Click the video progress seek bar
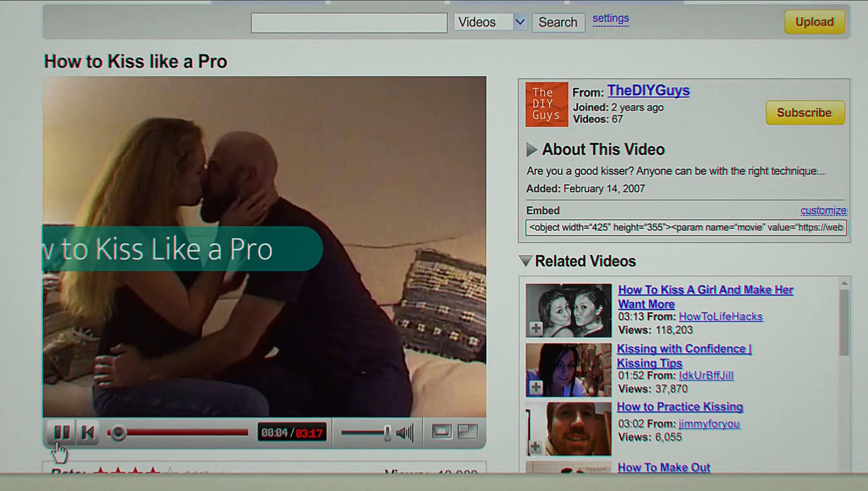The height and width of the screenshot is (491, 868). click(184, 432)
